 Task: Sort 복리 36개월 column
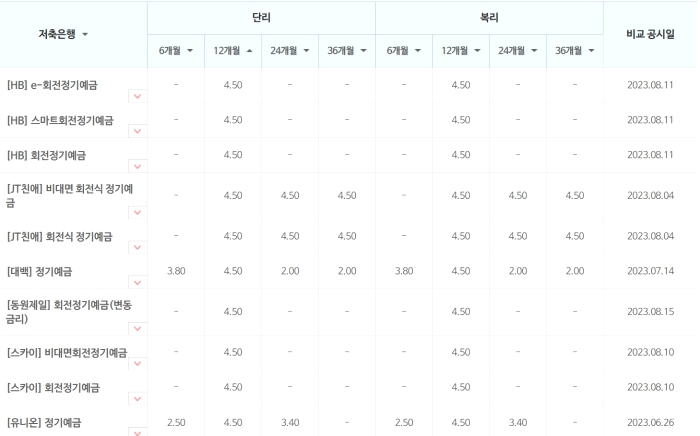click(575, 51)
